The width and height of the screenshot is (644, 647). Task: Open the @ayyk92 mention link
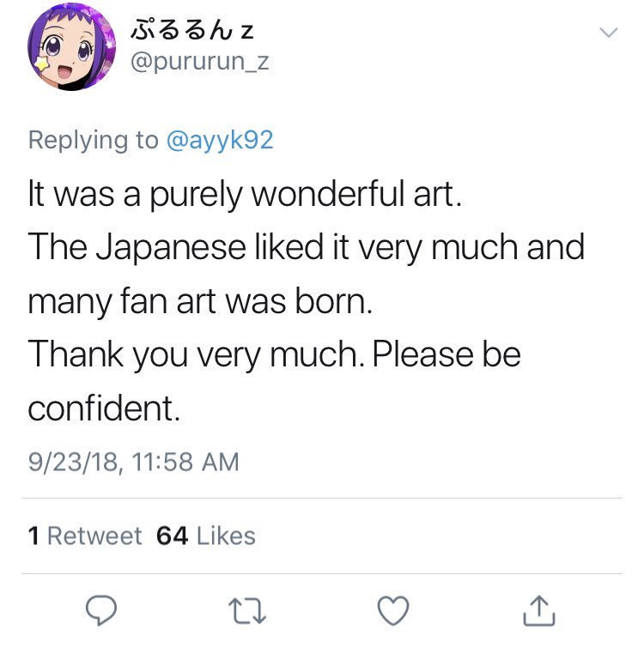[219, 140]
